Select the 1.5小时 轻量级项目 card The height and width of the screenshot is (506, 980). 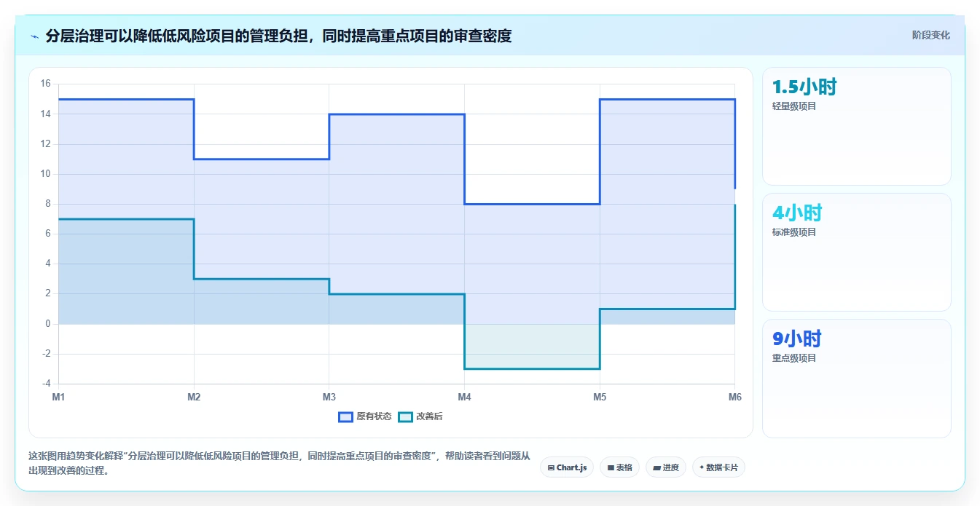point(857,126)
